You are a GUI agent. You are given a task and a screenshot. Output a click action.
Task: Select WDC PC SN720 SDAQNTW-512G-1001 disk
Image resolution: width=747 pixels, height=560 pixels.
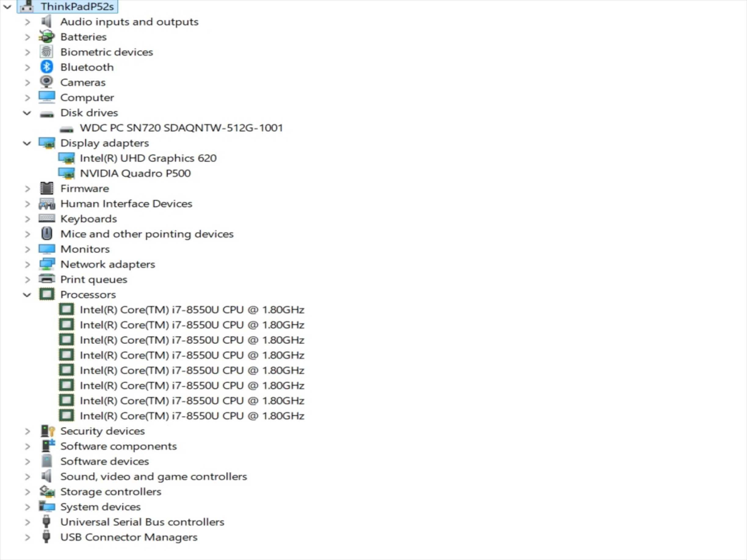click(181, 128)
